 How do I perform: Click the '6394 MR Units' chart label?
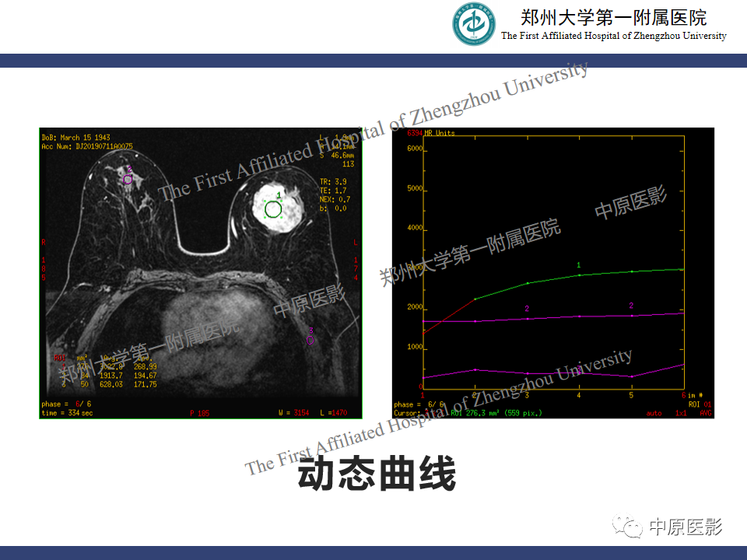click(430, 133)
